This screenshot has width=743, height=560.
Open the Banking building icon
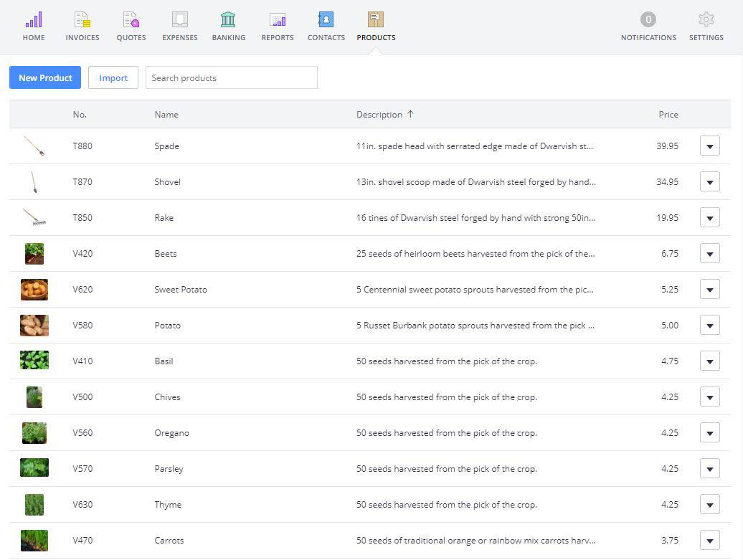coord(228,19)
